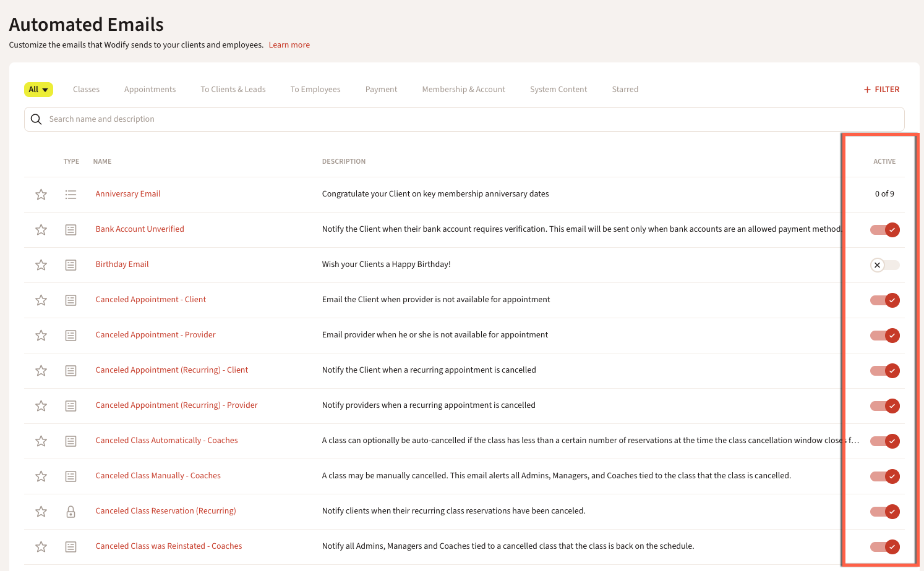Disable Canceled Class was Reinstated - Coaches toggle
Screen dimensions: 924x571
[x=884, y=547]
